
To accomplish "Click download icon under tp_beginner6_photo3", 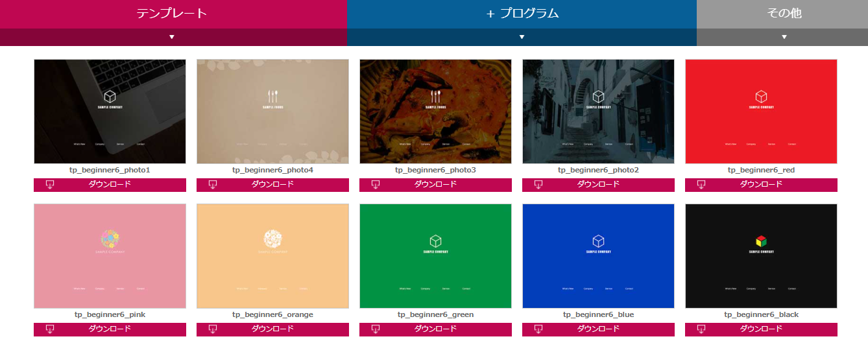I will click(x=376, y=185).
